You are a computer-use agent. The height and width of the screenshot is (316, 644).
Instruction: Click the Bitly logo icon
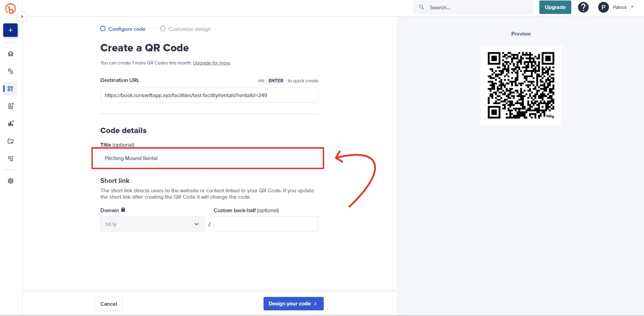(11, 8)
